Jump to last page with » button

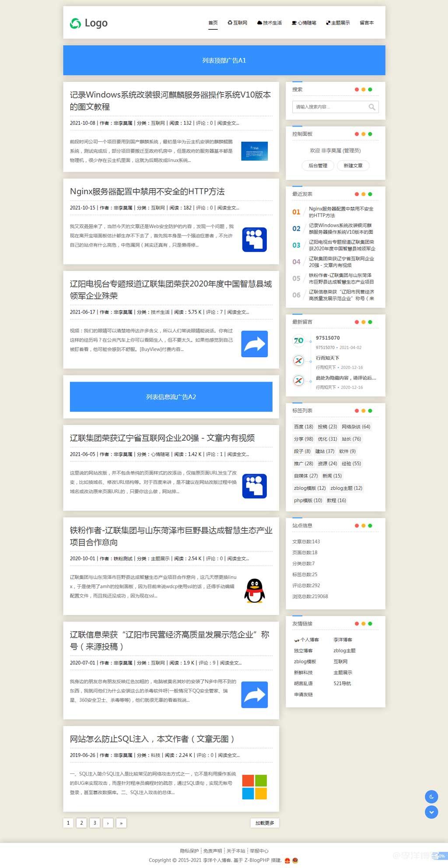[121, 823]
